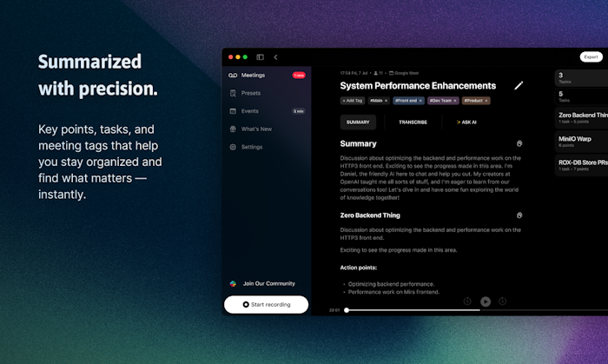
Task: Click the Settings gear icon
Action: pos(233,147)
